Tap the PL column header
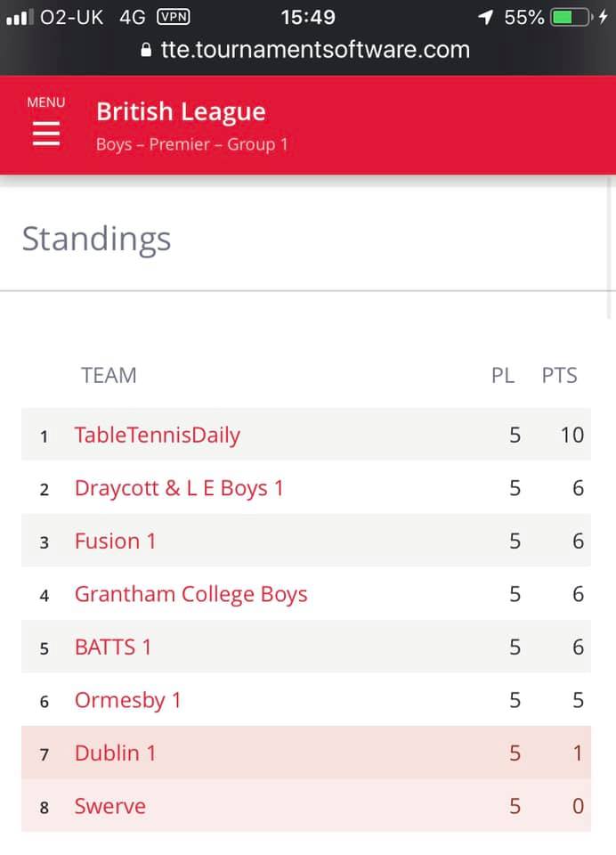The width and height of the screenshot is (616, 855). [x=503, y=375]
